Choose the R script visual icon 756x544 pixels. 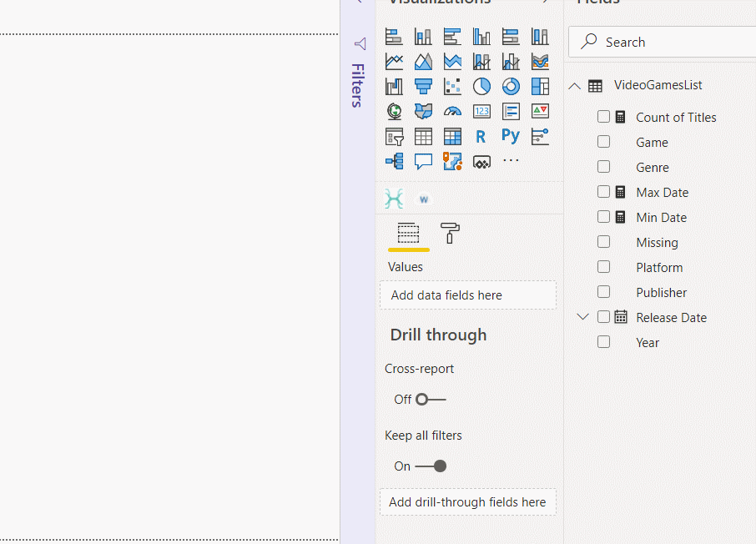coord(481,137)
